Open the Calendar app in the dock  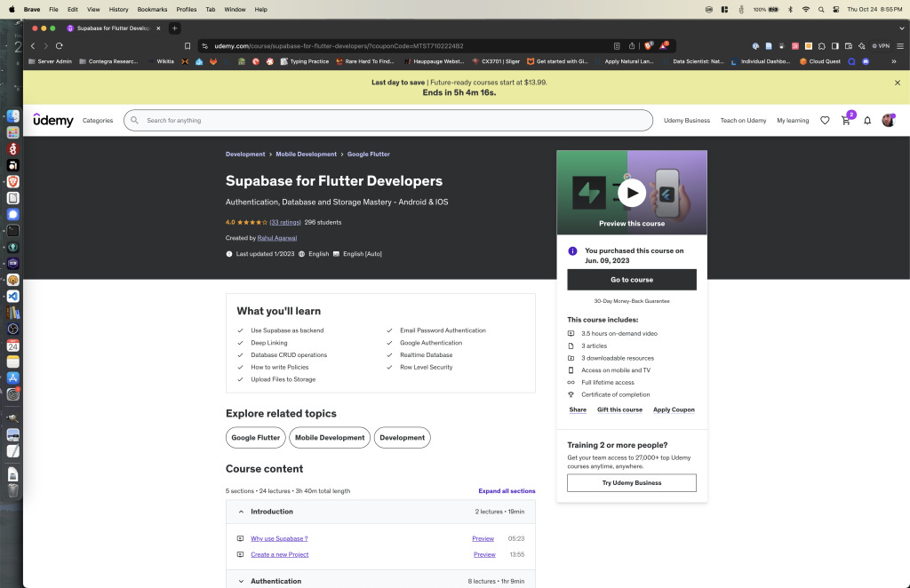coord(12,345)
